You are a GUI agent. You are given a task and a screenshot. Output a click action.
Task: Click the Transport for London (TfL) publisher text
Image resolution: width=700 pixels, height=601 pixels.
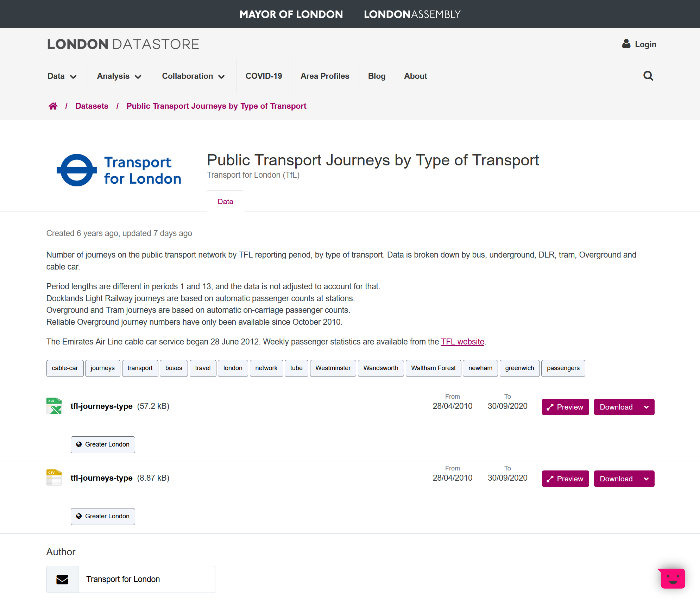tap(253, 175)
